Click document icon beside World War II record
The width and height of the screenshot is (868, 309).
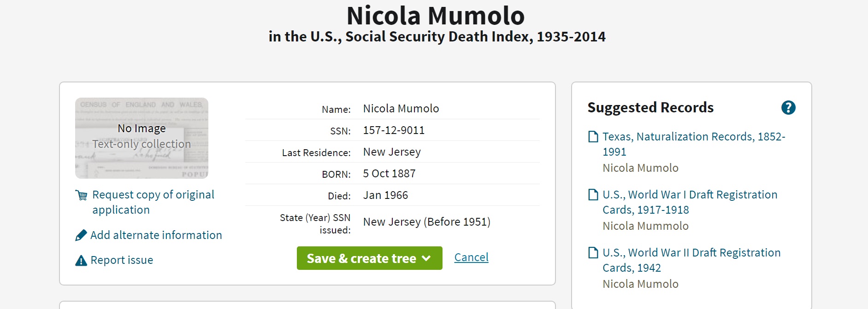click(x=593, y=253)
